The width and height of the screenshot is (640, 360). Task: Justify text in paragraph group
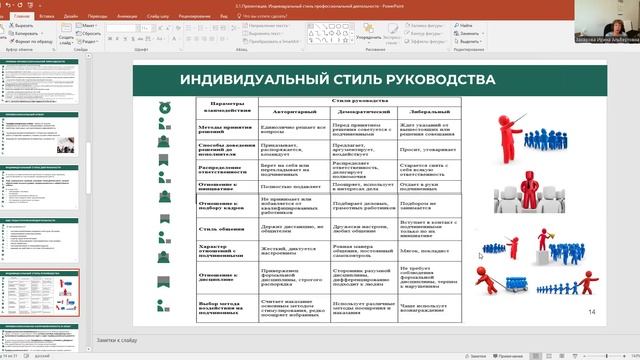pos(212,39)
